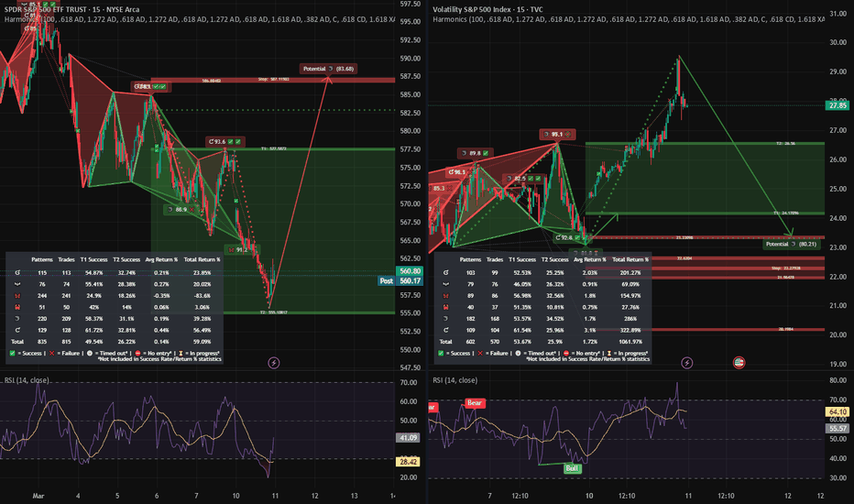Click the yellow 64.10 RSI value tag
The width and height of the screenshot is (854, 504).
click(838, 412)
